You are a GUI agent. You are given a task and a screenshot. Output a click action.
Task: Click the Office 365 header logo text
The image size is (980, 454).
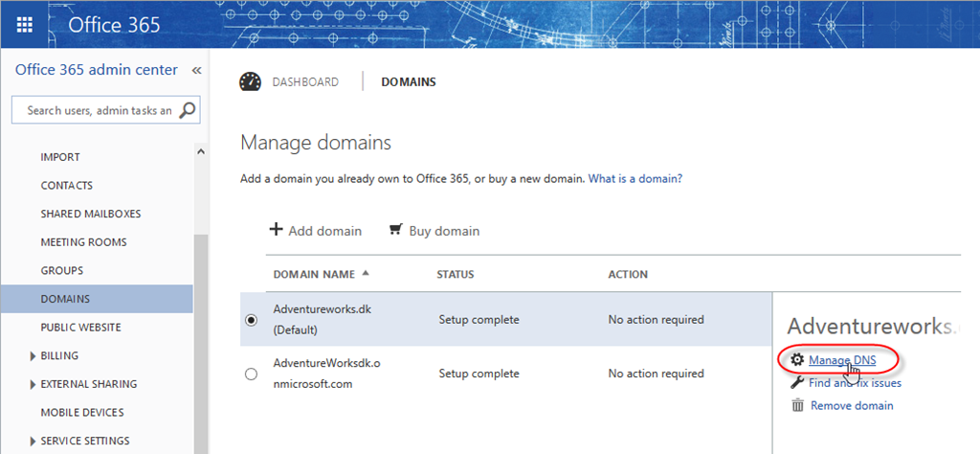click(114, 24)
